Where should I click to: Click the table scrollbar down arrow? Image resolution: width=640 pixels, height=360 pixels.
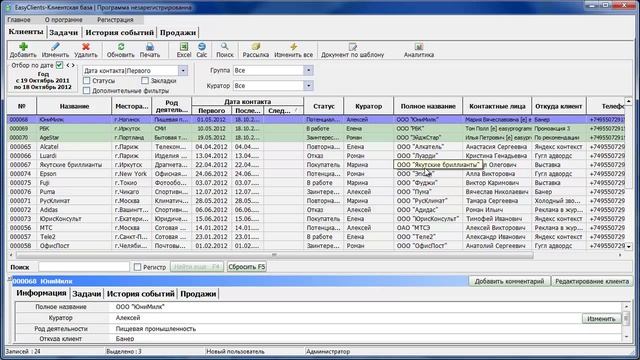click(629, 247)
